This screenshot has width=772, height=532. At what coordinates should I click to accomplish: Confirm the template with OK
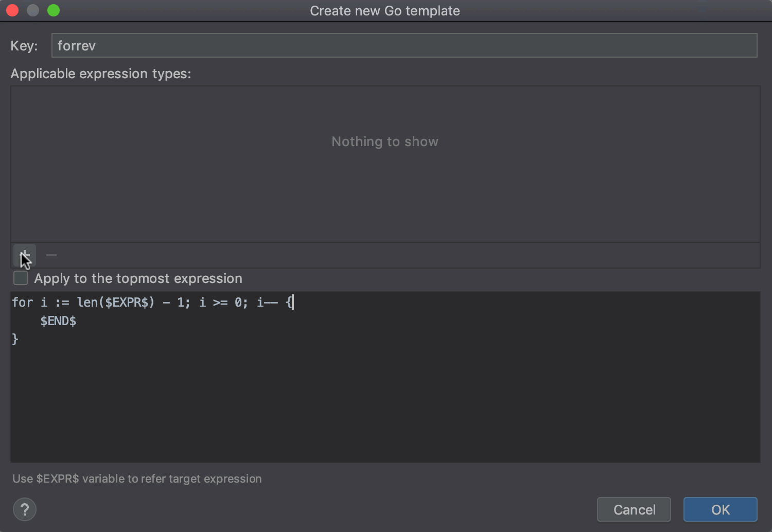720,509
